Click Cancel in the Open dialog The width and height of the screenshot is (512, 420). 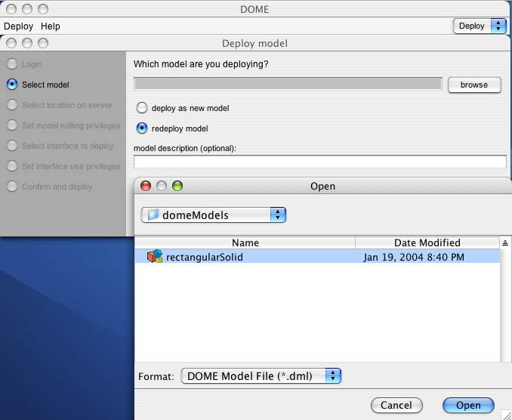click(396, 406)
